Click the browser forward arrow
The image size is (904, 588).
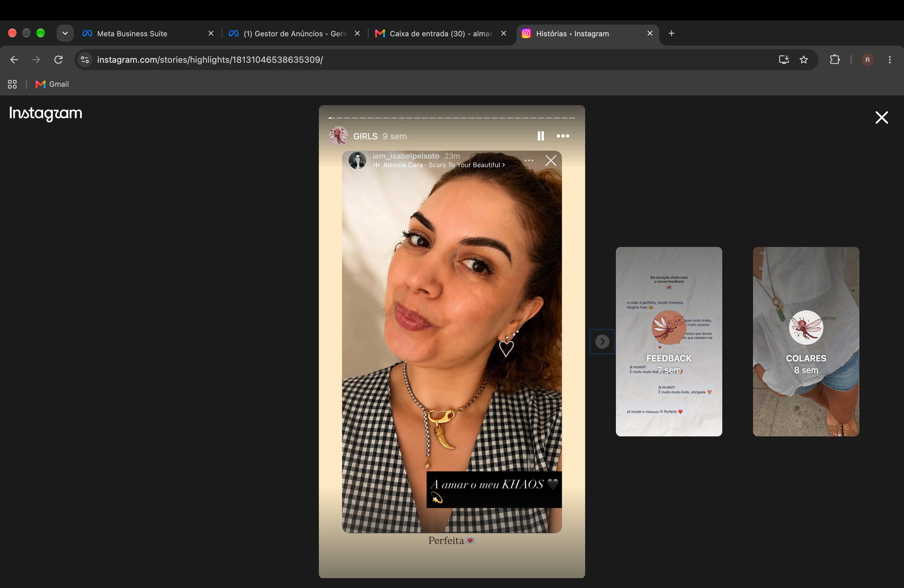click(x=36, y=60)
